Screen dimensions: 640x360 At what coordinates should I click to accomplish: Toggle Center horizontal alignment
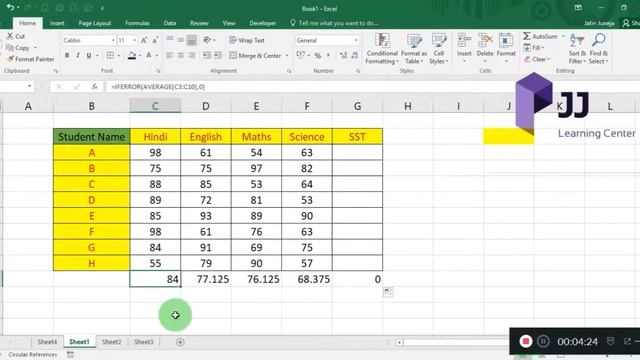[180, 55]
